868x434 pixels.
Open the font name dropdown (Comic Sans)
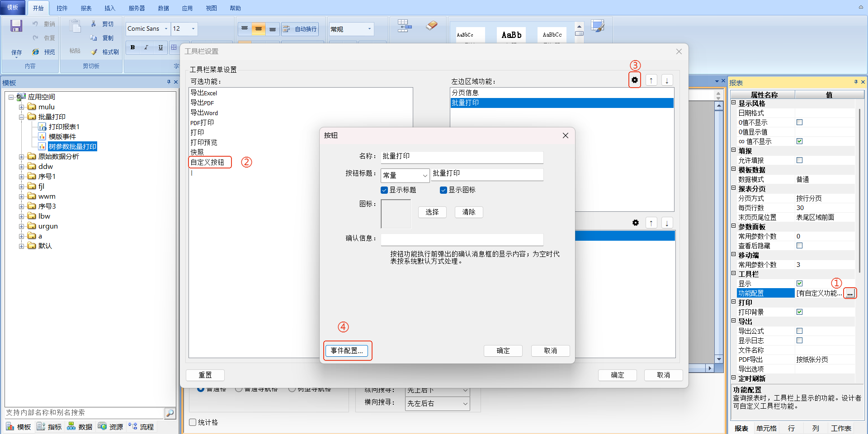[x=166, y=29]
